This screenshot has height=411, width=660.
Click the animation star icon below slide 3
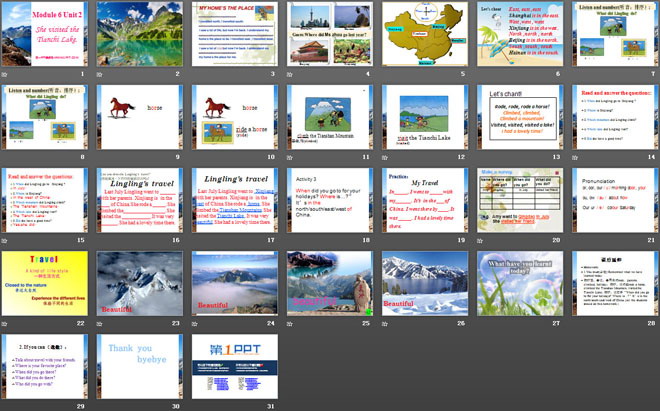coord(194,73)
